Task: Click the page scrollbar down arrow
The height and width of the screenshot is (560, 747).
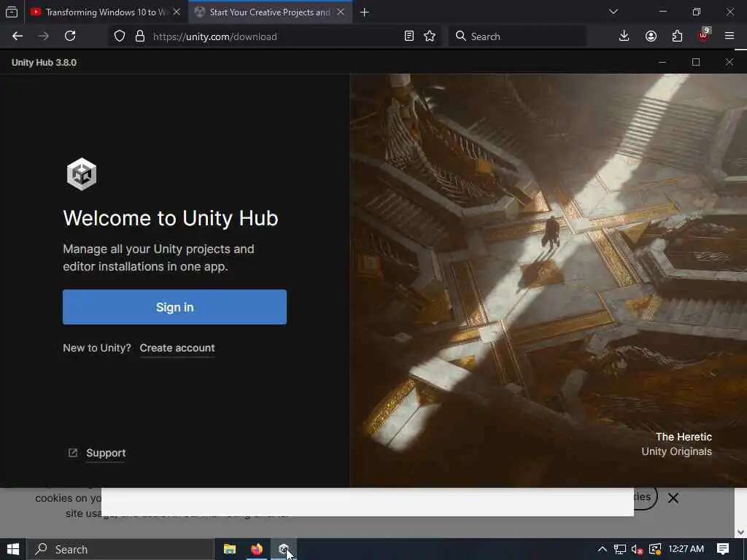Action: point(740,532)
